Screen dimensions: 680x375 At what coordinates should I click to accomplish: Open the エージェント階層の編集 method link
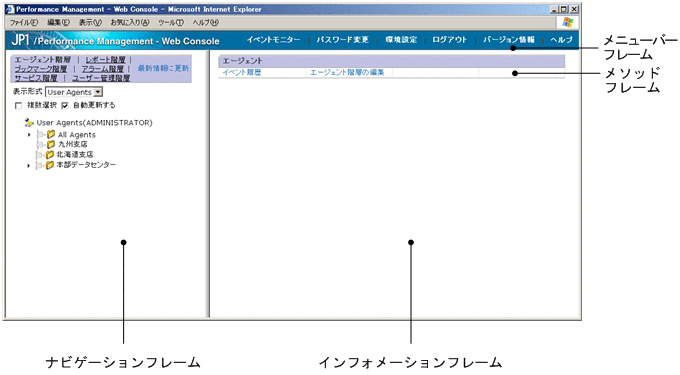(347, 72)
